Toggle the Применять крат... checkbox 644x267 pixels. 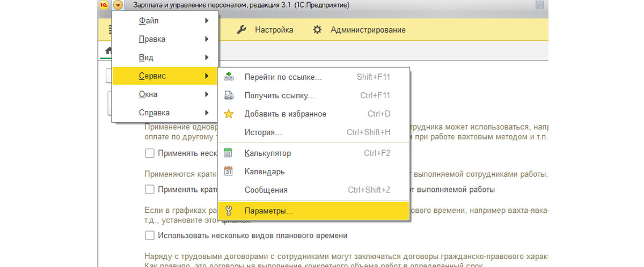click(x=150, y=190)
